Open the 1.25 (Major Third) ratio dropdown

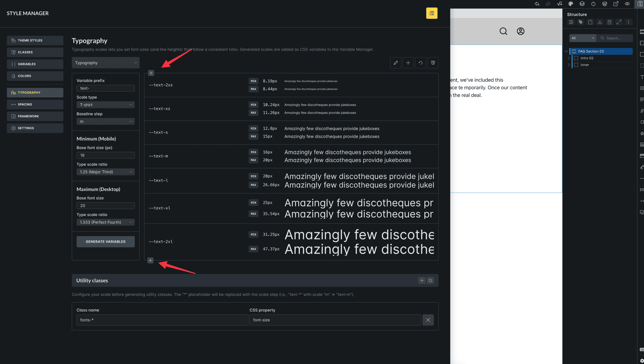[x=105, y=172]
